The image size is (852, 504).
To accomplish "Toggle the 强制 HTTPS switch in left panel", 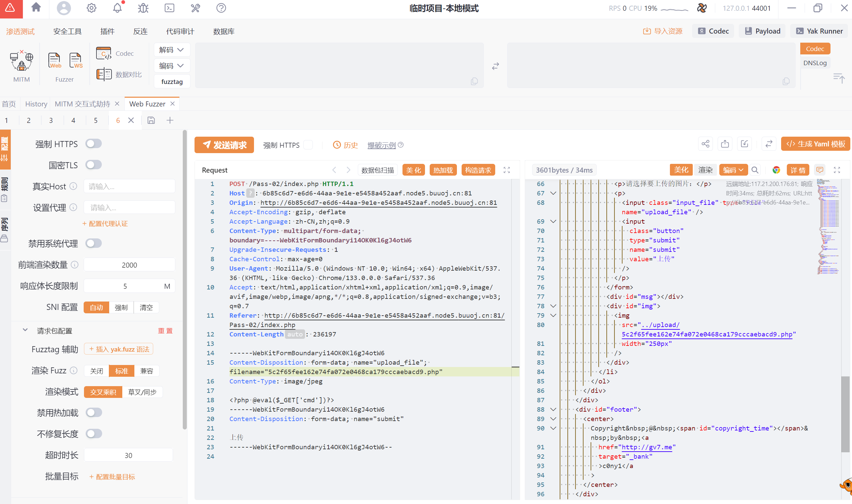I will (93, 144).
